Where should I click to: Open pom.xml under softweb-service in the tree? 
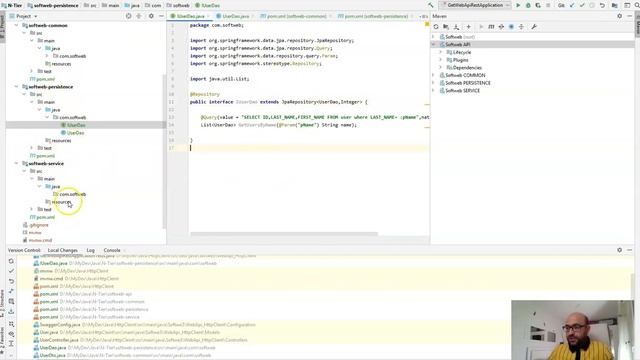coord(45,217)
